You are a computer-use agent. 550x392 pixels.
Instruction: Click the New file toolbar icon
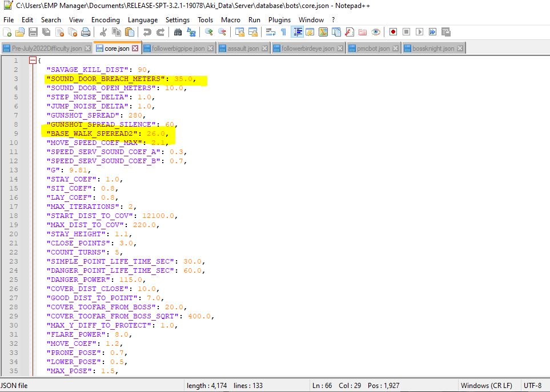(7, 32)
